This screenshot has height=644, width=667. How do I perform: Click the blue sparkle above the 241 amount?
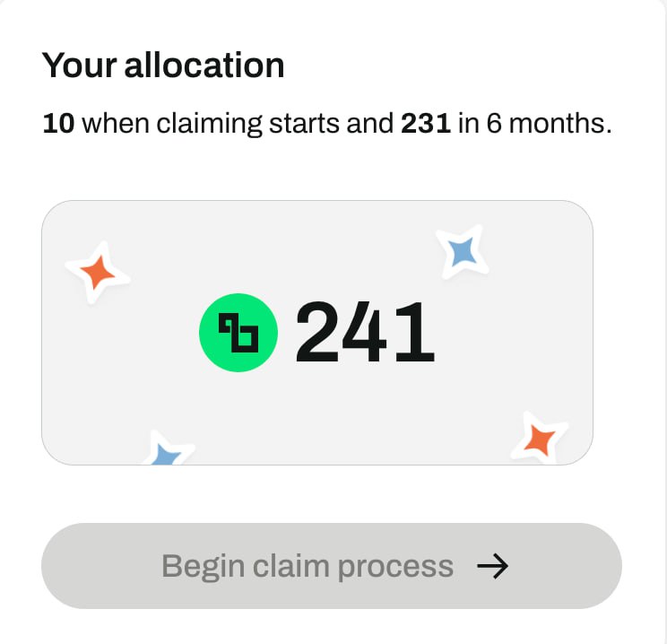[463, 251]
